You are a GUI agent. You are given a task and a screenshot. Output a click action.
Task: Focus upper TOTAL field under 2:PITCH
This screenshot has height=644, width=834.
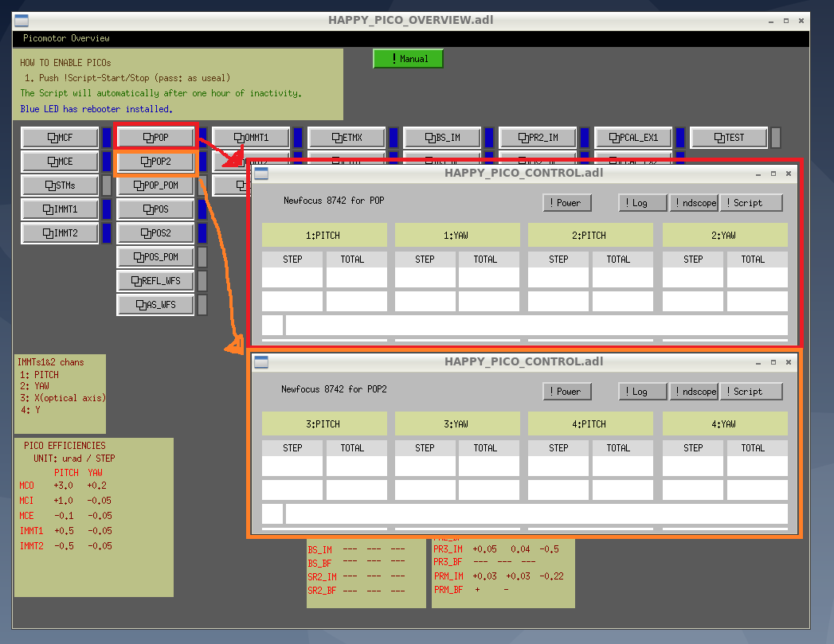coord(623,277)
